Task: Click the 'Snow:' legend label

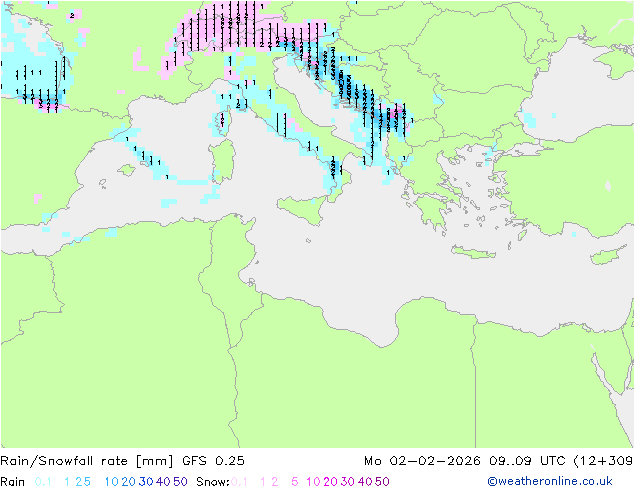Action: [x=213, y=482]
